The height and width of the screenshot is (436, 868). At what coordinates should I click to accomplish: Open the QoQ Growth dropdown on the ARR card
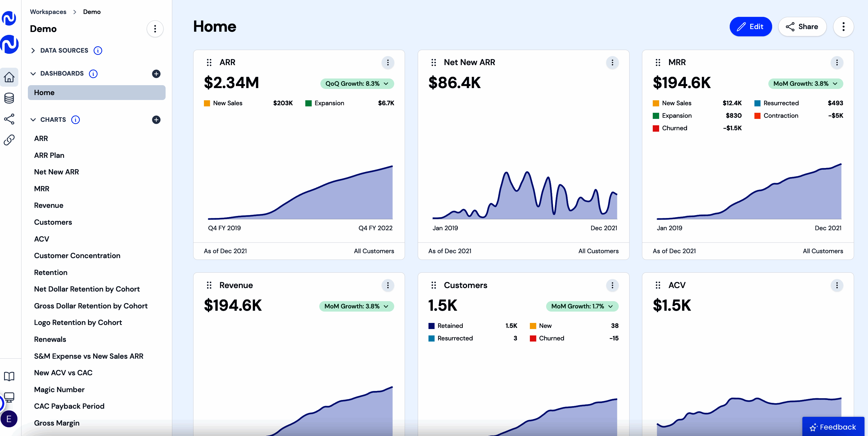[357, 83]
